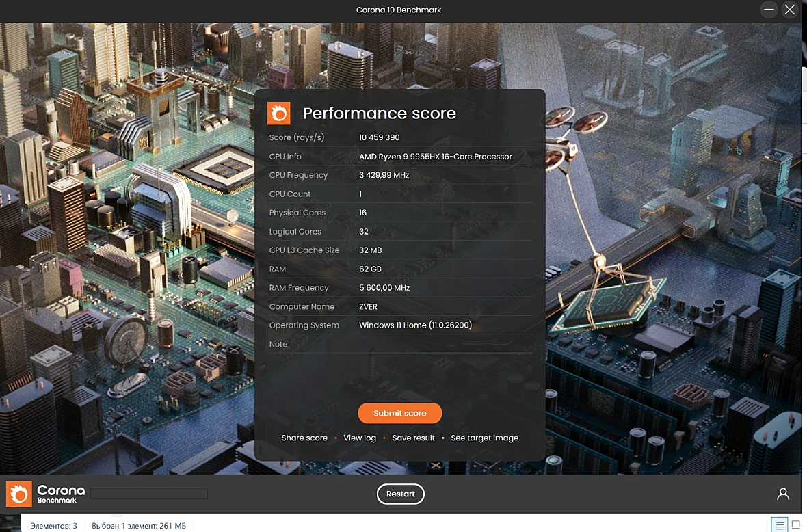Close the Corona 10 Benchmark window
The height and width of the screenshot is (532, 807).
[x=789, y=10]
